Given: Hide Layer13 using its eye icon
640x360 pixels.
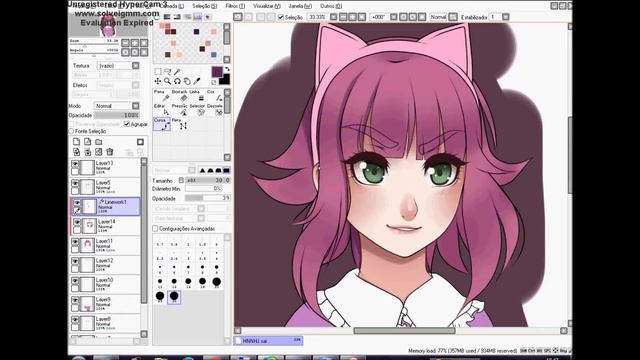Looking at the screenshot, I should coord(75,164).
